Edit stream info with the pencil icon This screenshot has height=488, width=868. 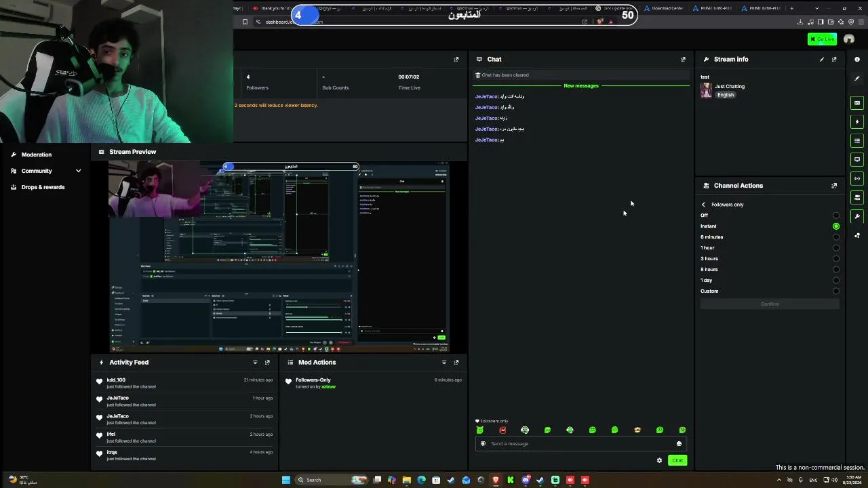tap(822, 60)
